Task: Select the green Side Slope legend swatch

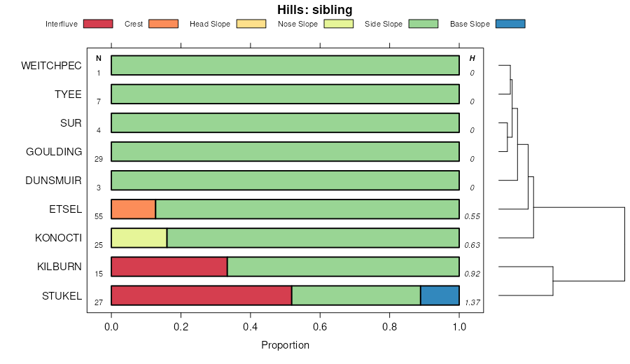Action: click(423, 24)
